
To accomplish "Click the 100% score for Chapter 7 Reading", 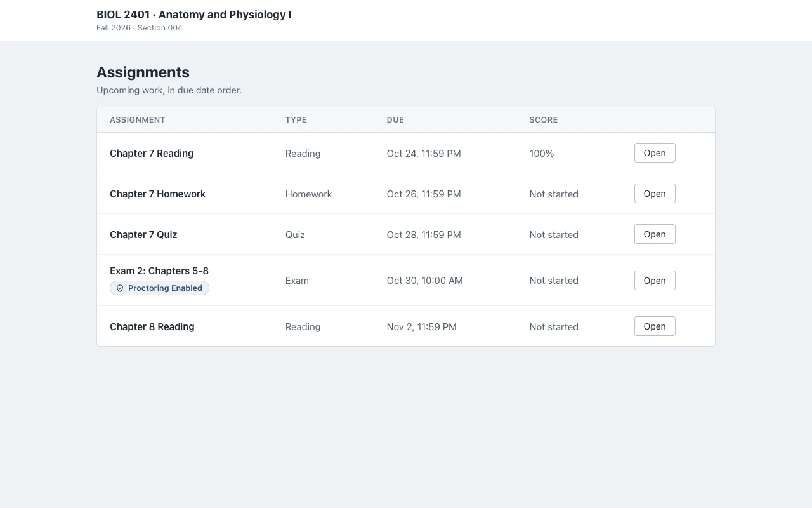I will pos(542,154).
